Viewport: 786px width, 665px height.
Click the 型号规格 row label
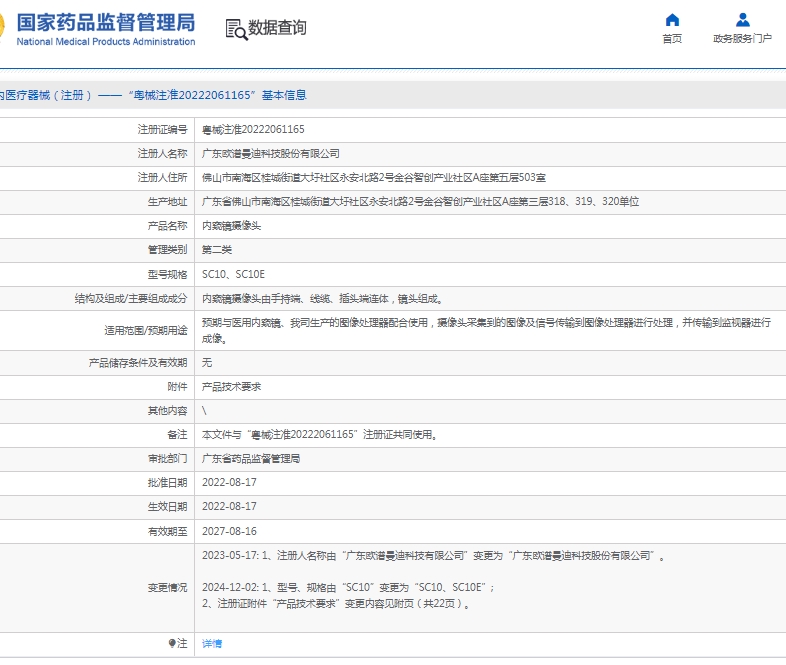coord(167,274)
